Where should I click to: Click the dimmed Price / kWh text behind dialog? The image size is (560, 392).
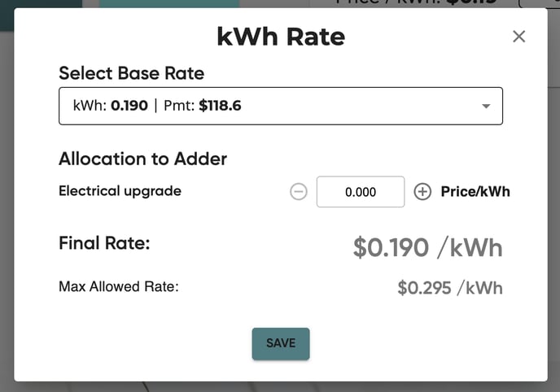pos(416,3)
